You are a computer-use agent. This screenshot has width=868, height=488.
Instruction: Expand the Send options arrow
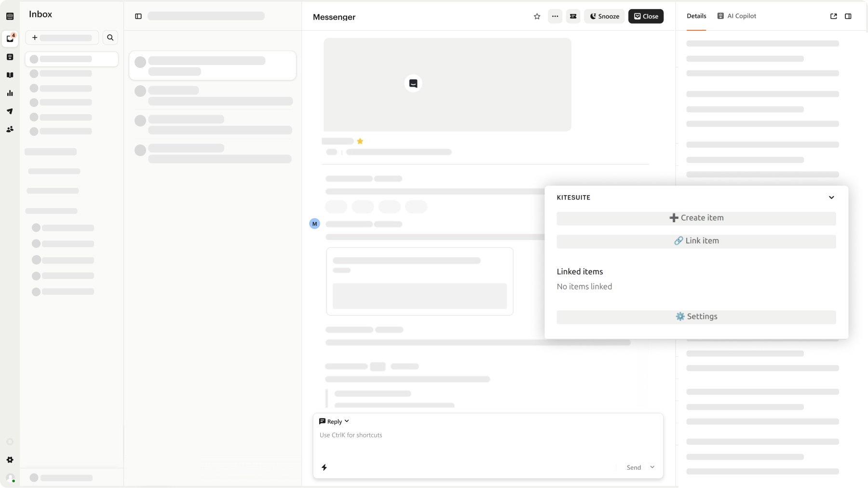(652, 467)
